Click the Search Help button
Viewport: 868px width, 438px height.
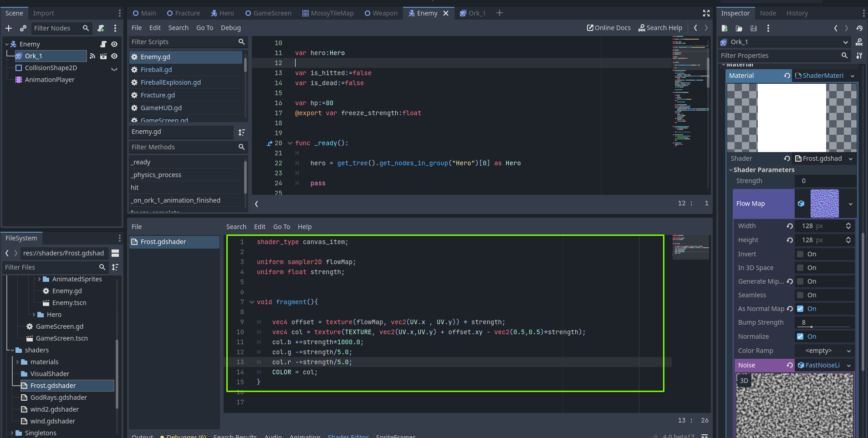tap(660, 28)
